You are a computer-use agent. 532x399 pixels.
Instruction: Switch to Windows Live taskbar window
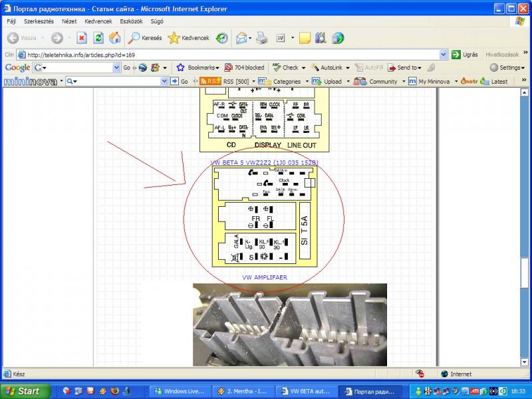179,391
